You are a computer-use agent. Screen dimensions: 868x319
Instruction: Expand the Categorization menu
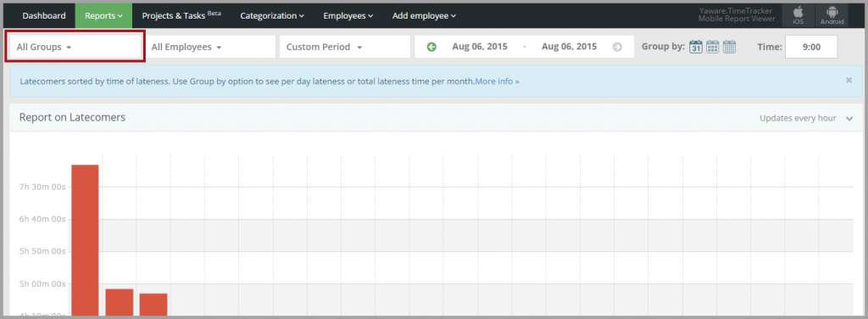(x=272, y=15)
